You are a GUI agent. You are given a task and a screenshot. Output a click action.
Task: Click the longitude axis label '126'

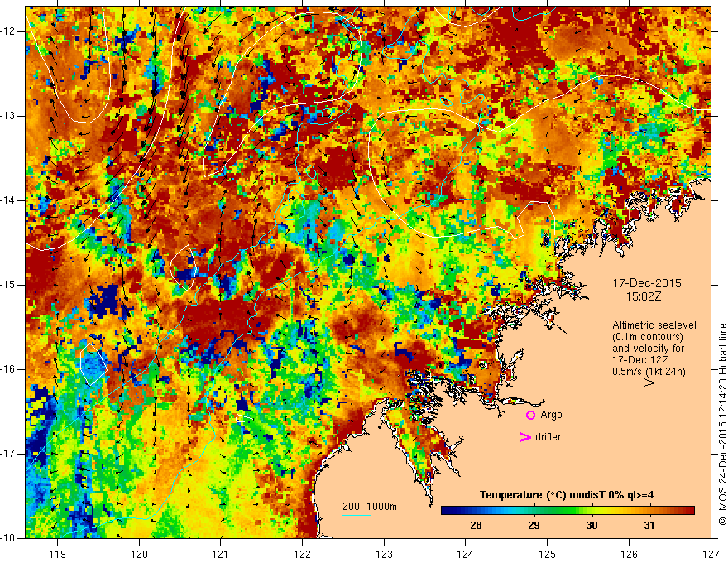tap(629, 554)
